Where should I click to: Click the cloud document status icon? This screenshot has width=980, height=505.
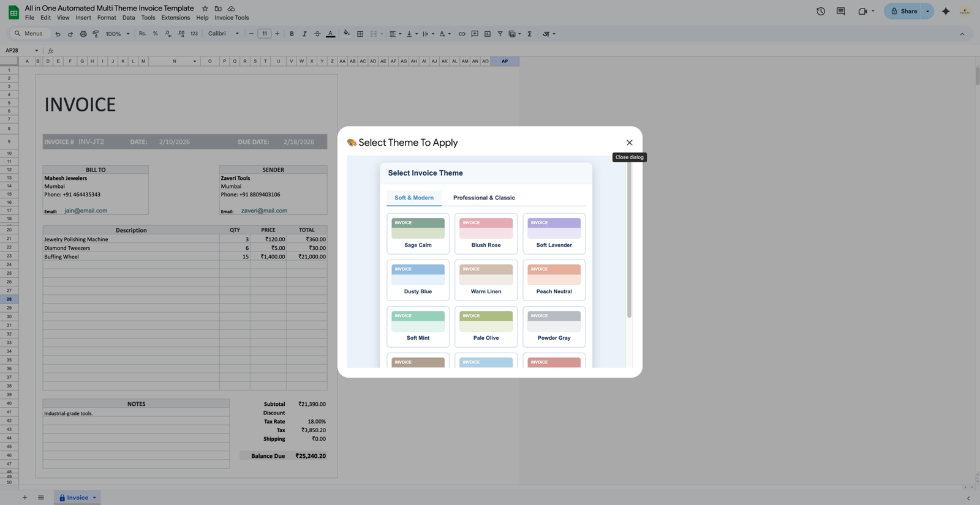231,9
